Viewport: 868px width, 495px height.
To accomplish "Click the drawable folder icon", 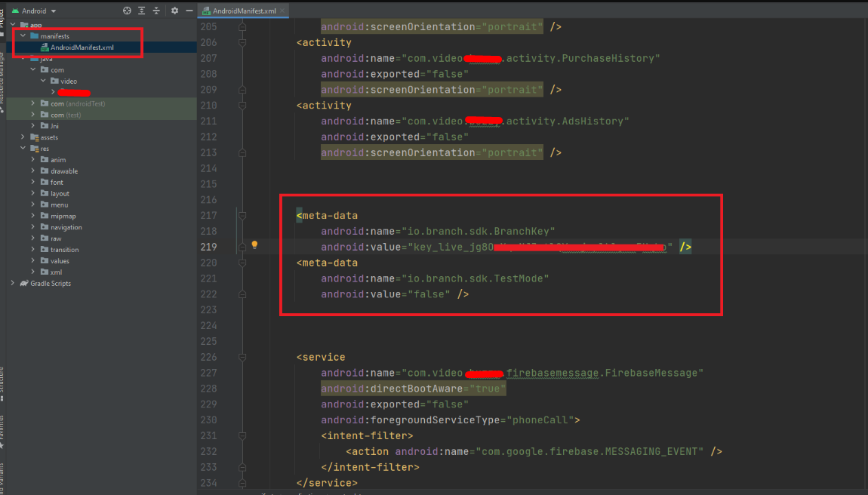I will (45, 171).
